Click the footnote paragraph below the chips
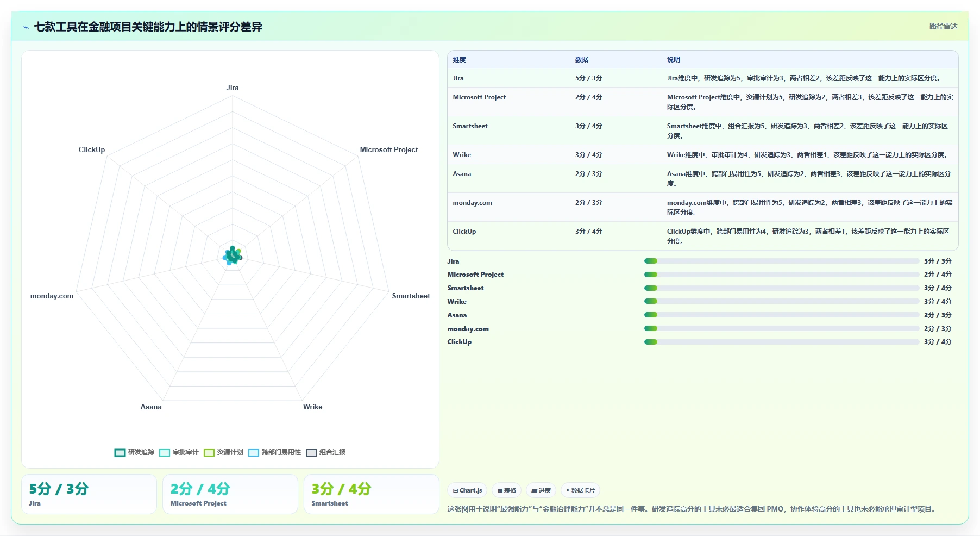Screen dimensions: 980x536 (x=692, y=509)
